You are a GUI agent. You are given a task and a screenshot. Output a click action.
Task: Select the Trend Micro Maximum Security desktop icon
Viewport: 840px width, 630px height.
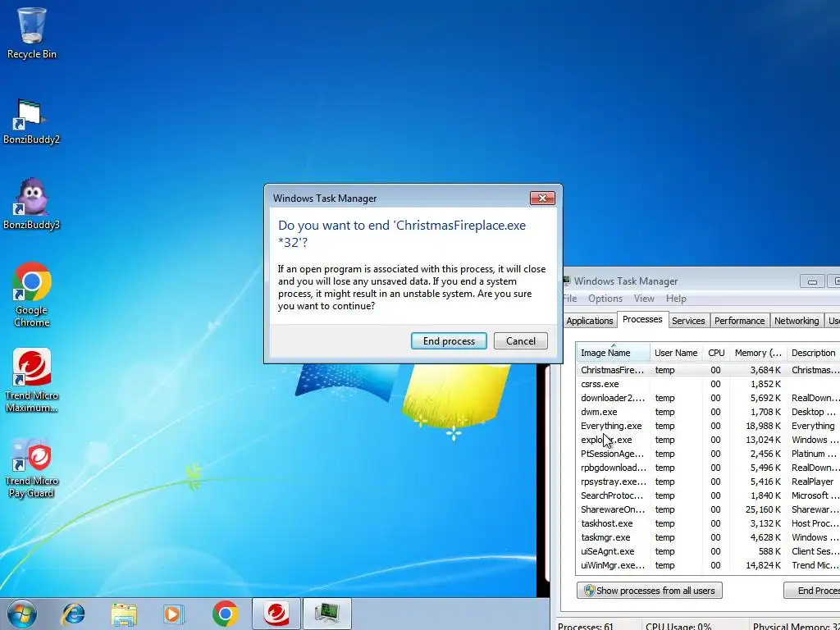[x=32, y=380]
